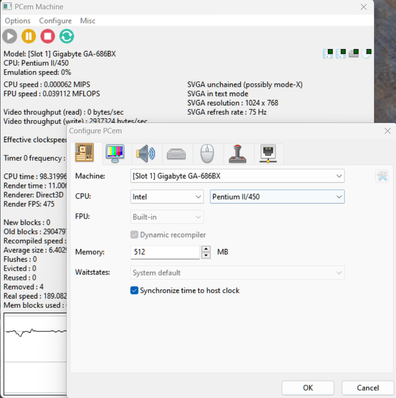Expand the Machine dropdown

(237, 176)
